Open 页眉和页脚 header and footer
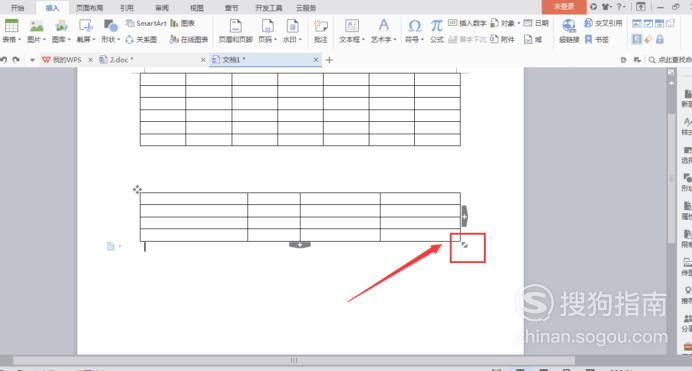 coord(236,31)
